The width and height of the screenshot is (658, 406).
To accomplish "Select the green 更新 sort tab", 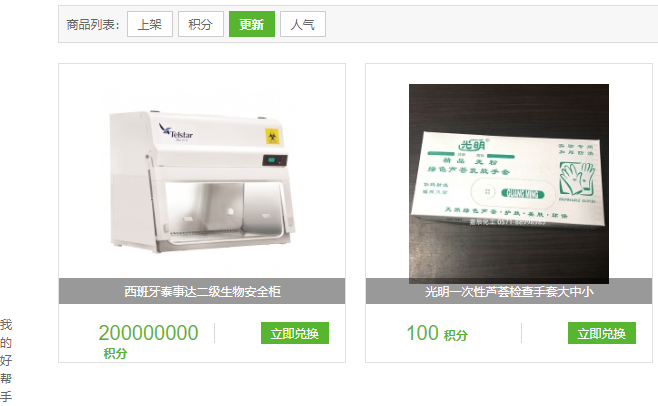I will click(252, 24).
